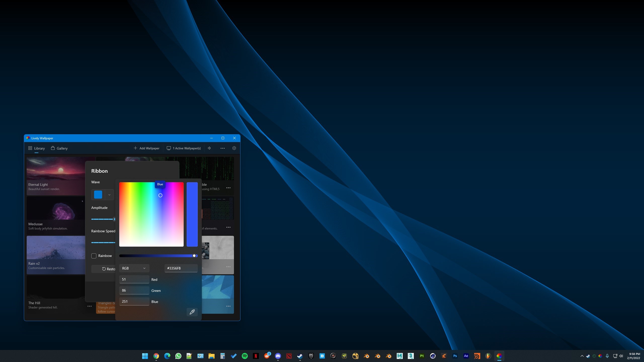Enable the Rainbow checkbox
Image resolution: width=644 pixels, height=362 pixels.
click(x=94, y=256)
